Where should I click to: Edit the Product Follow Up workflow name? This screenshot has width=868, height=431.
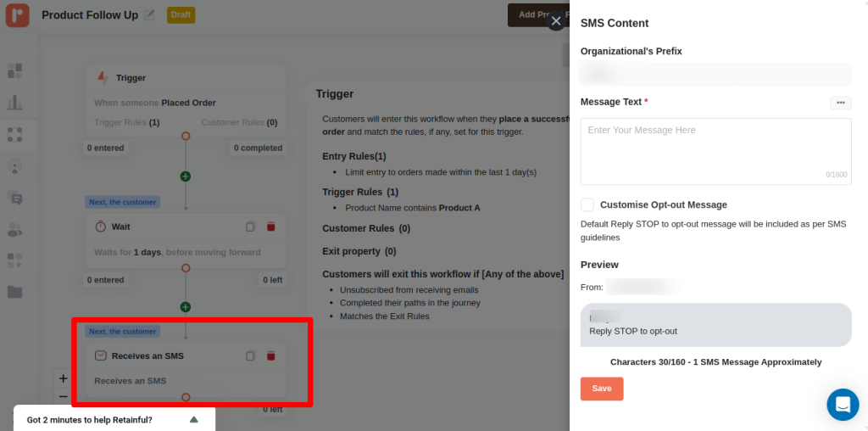[x=150, y=15]
